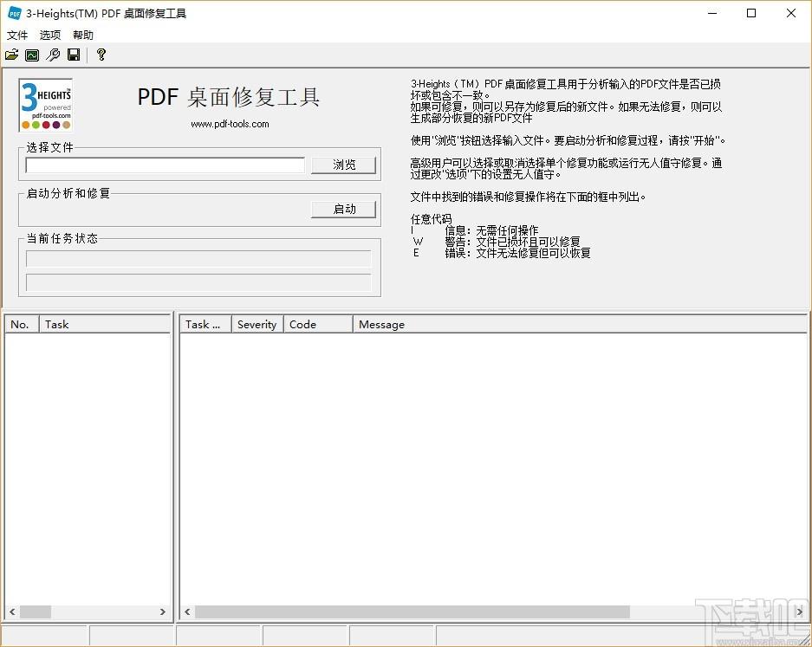Screen dimensions: 812x647
Task: Click the PDF 桌面修复工具 heading text
Action: click(229, 97)
